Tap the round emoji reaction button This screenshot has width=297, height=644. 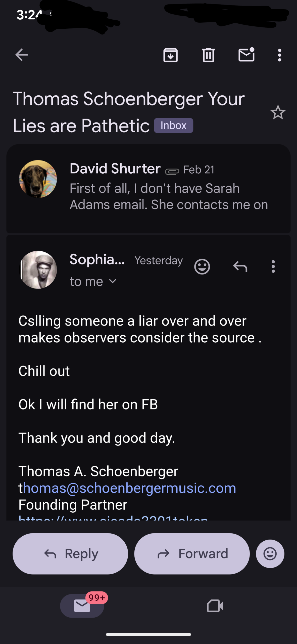[270, 554]
